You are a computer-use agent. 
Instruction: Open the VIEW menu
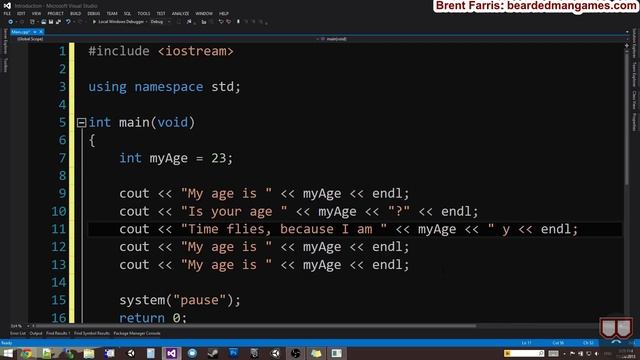[x=36, y=13]
